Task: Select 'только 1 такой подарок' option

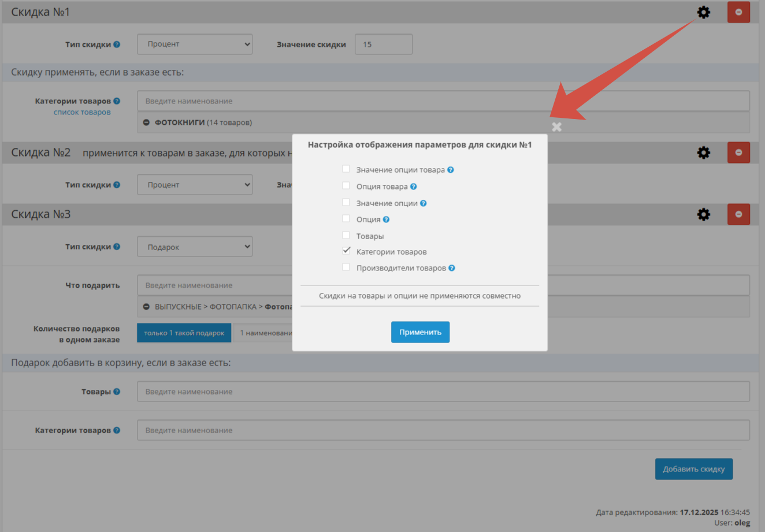Action: point(184,333)
